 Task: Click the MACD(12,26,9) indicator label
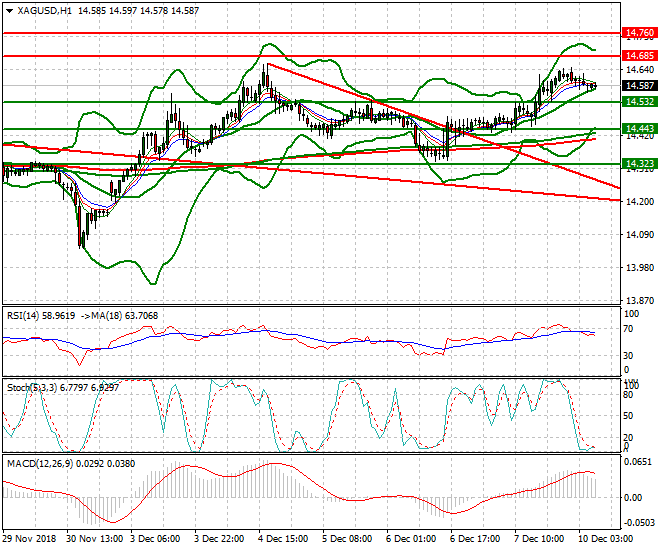[x=36, y=463]
